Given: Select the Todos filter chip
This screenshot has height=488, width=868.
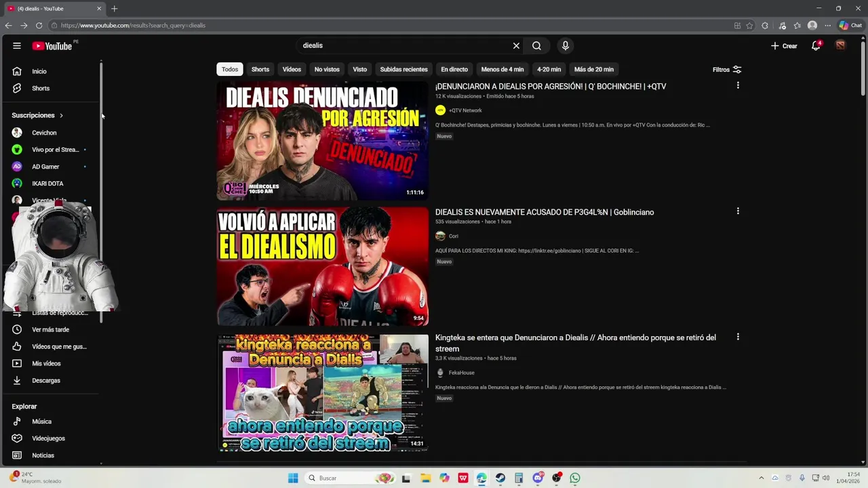Looking at the screenshot, I should (230, 69).
